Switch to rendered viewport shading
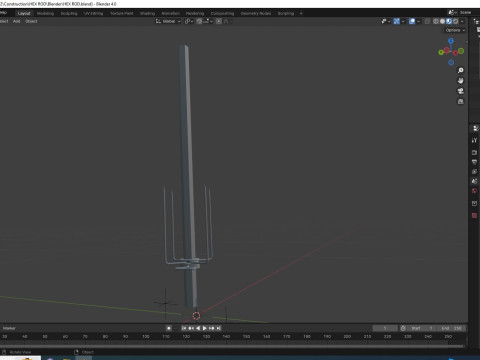 (x=456, y=21)
